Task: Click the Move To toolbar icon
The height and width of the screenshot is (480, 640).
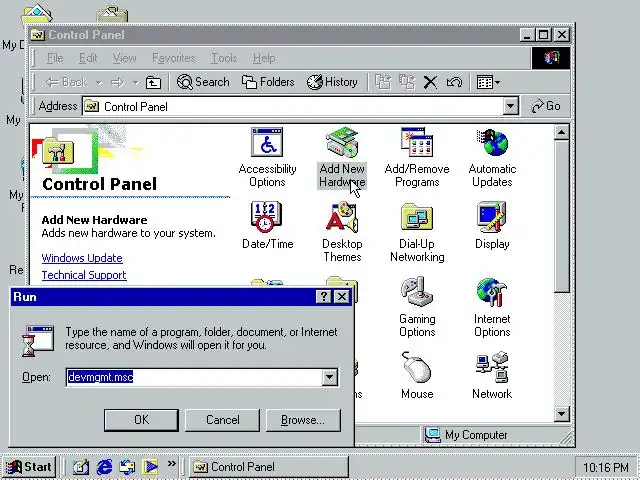Action: click(x=383, y=82)
